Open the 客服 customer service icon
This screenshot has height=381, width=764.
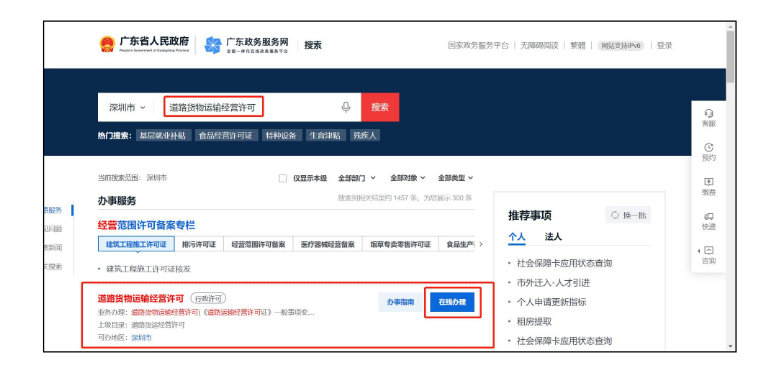click(x=709, y=114)
